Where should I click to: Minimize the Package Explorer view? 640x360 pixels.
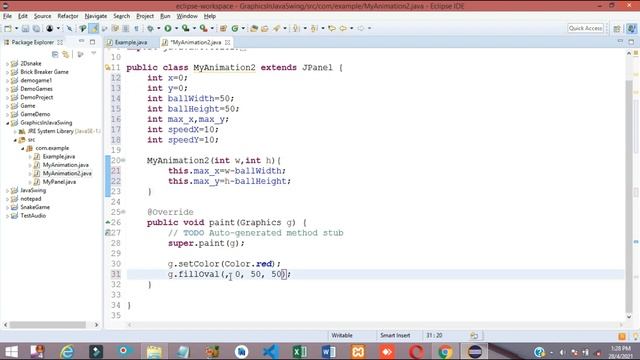click(81, 42)
